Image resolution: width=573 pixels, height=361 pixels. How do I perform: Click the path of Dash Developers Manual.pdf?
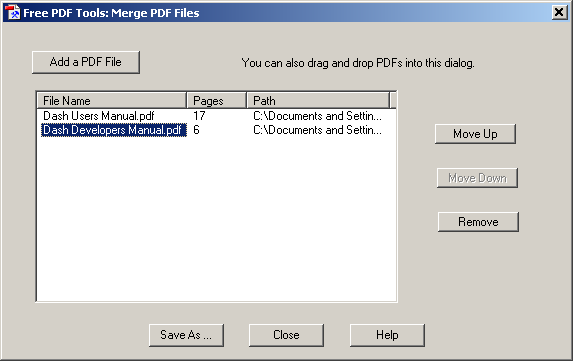click(x=317, y=130)
